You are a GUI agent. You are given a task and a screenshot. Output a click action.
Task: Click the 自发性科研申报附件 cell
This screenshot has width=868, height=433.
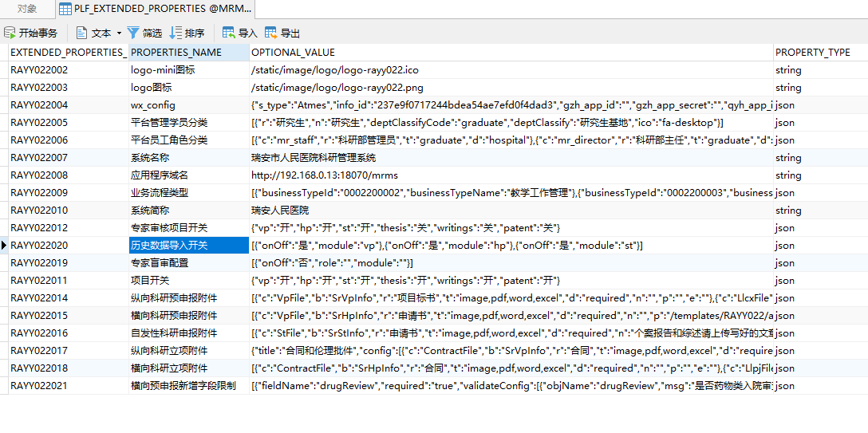click(189, 333)
